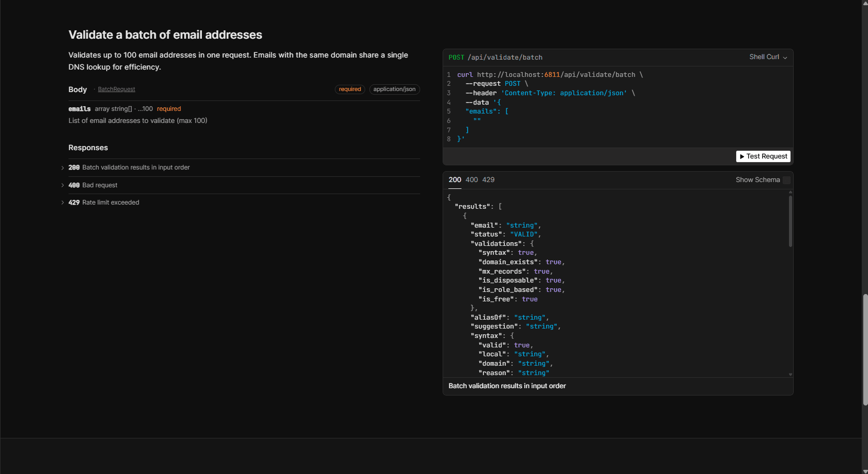Click the page scroll-up arrow at top right
This screenshot has height=474, width=868.
click(865, 3)
